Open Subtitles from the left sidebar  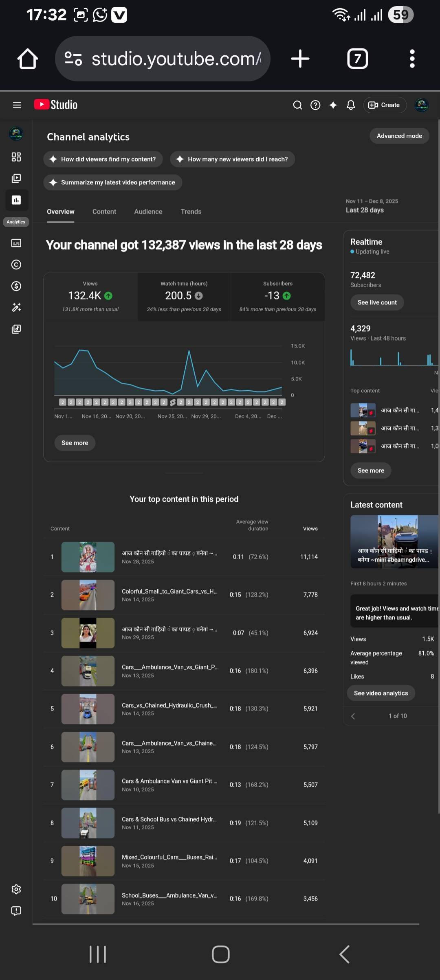click(16, 243)
